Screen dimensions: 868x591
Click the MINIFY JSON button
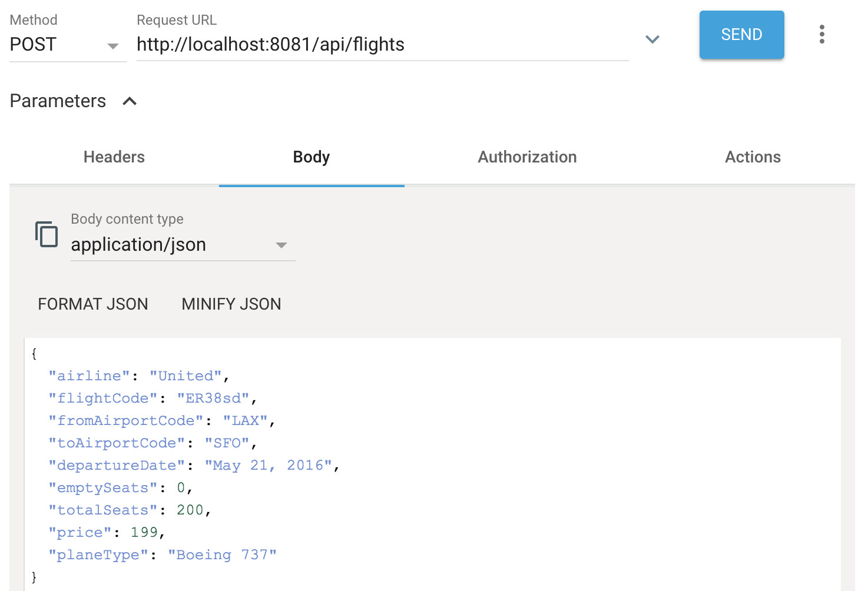(231, 304)
